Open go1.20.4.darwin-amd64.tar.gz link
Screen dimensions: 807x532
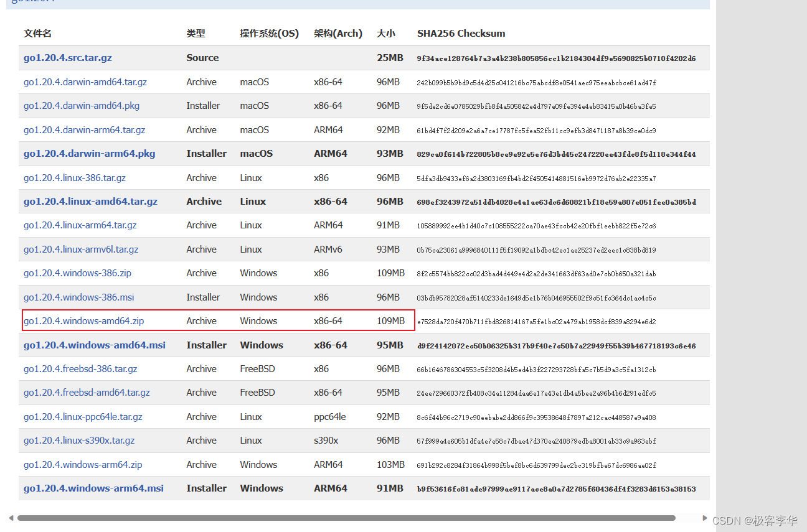coord(85,82)
